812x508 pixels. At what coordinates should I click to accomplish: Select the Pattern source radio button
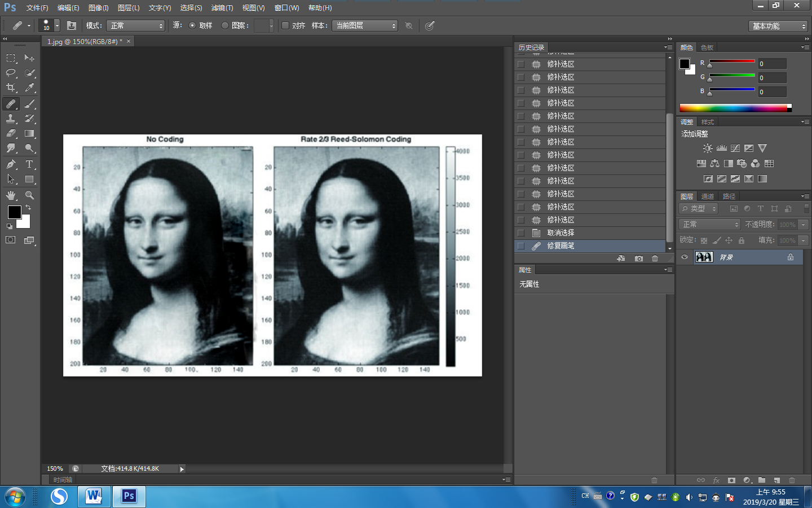tap(225, 25)
